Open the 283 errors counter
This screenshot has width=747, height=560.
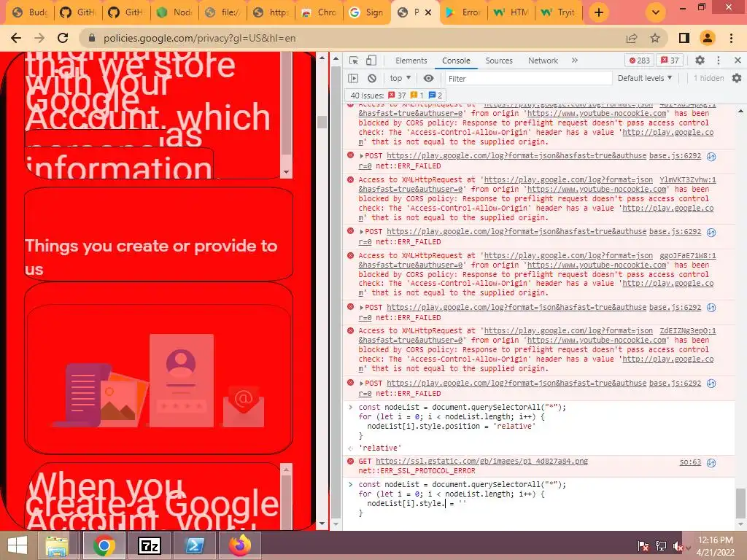click(639, 61)
